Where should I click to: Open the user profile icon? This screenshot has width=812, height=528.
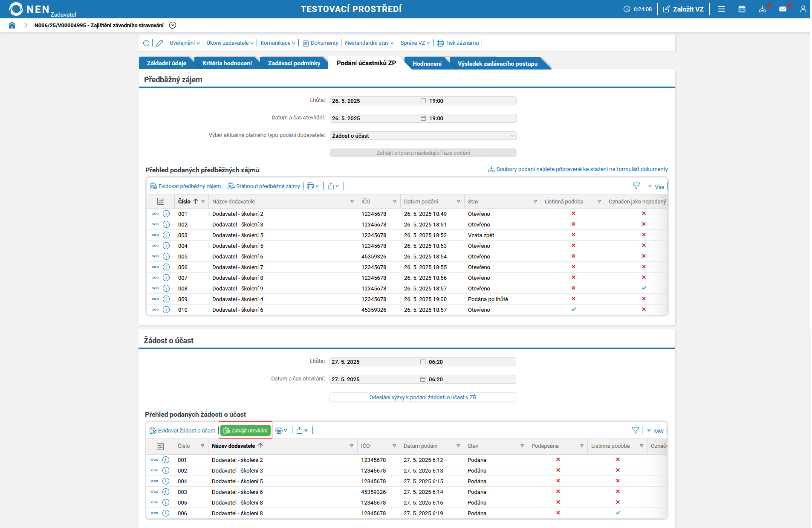(803, 9)
